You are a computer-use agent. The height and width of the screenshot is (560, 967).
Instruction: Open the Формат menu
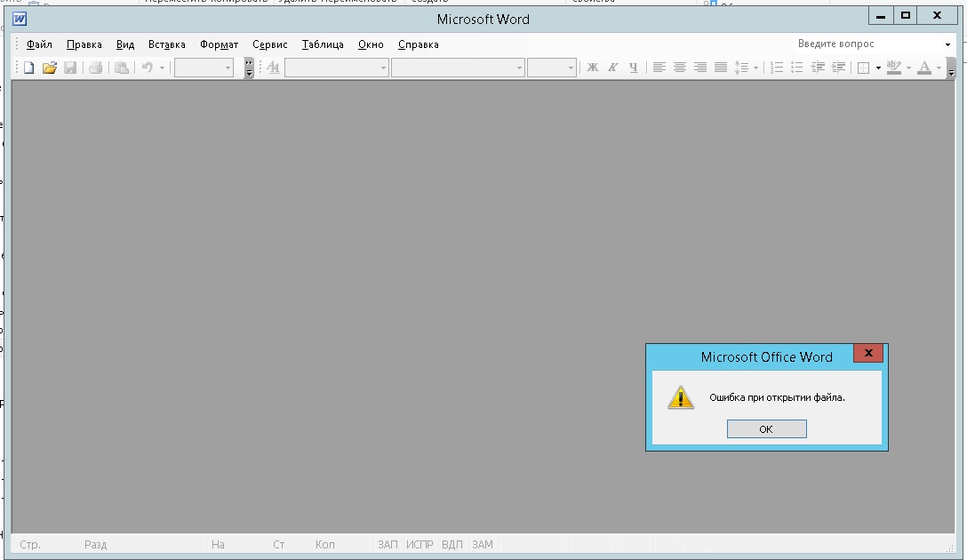tap(219, 44)
